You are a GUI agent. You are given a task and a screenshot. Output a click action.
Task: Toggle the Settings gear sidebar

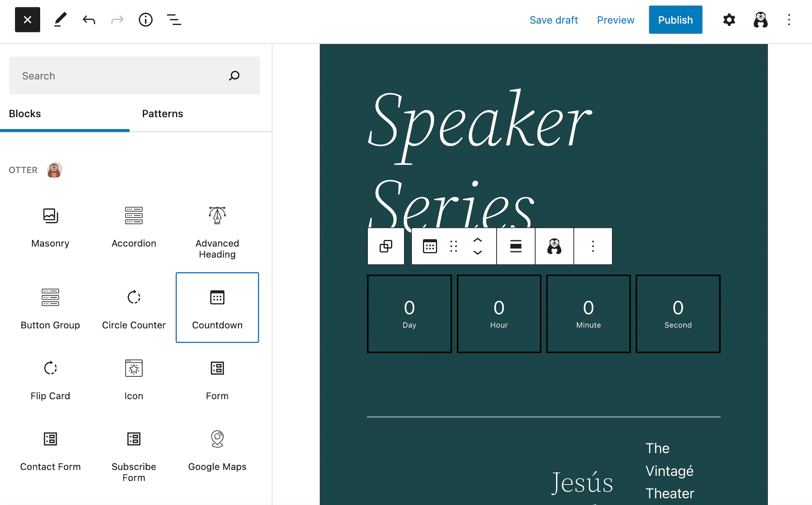pos(729,19)
